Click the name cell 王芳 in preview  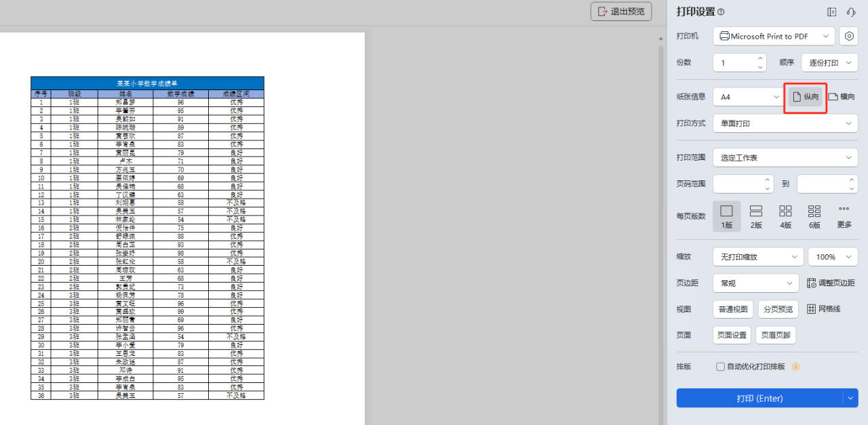coord(125,278)
